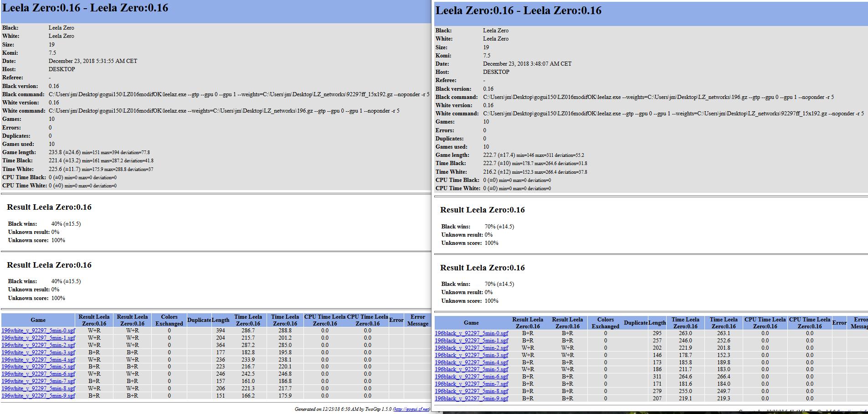868x414 pixels.
Task: Click the 196white_v_92297_5min-3.sgf link
Action: [x=38, y=352]
